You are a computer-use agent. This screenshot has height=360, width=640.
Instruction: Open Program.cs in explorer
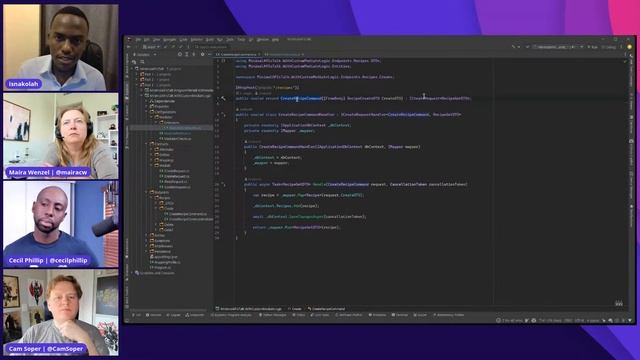[160, 268]
